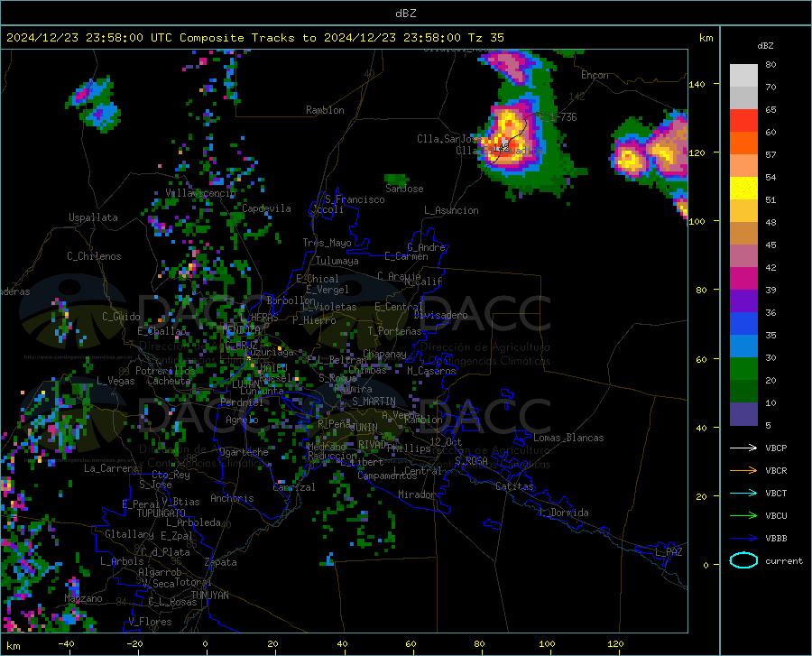Image resolution: width=812 pixels, height=656 pixels.
Task: Click the orange VBCR arrow in legend
Action: [743, 470]
